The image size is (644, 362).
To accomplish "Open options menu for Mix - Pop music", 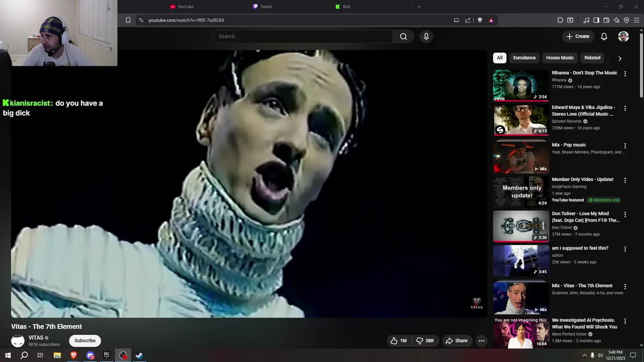I will pos(625,146).
